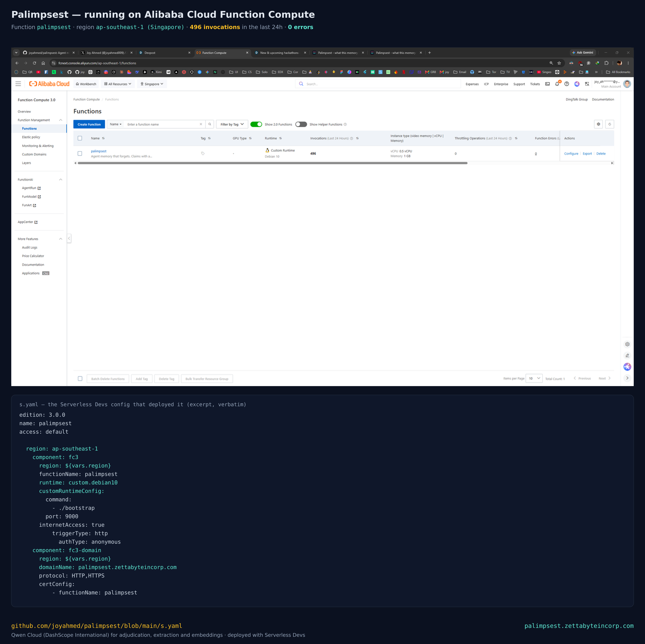Bookmark this page with star icon

(x=559, y=63)
